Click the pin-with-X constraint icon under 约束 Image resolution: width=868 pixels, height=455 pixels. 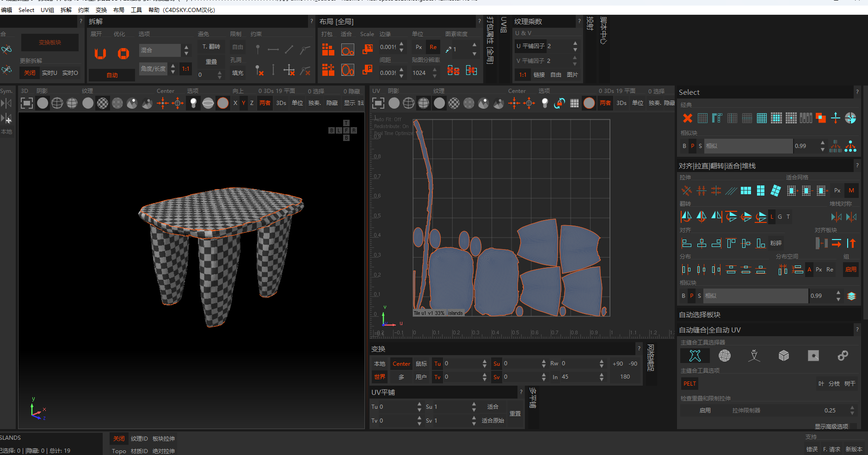tap(259, 70)
